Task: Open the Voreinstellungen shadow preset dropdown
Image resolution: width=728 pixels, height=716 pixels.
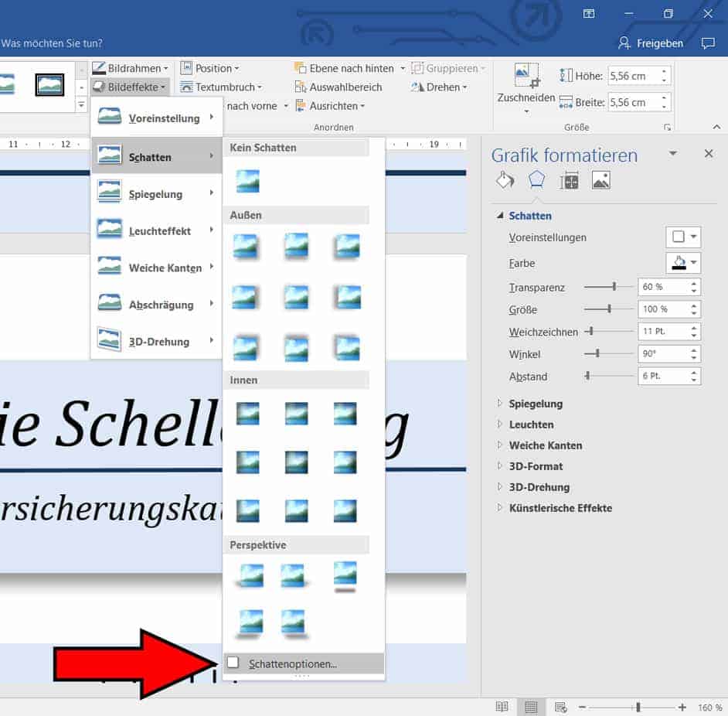Action: coord(683,237)
